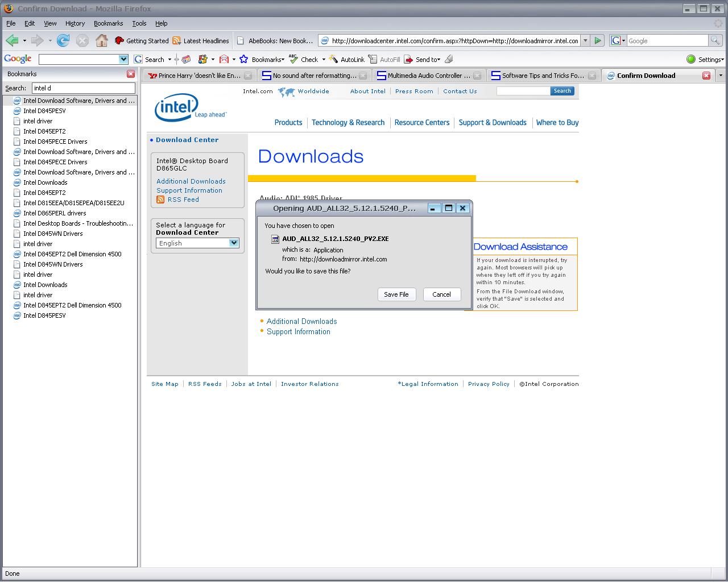Click the Privacy Policy footer link

[x=489, y=384]
